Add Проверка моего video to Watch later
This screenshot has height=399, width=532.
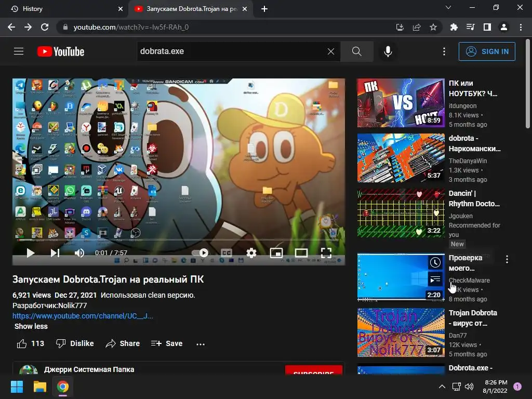coord(435,262)
